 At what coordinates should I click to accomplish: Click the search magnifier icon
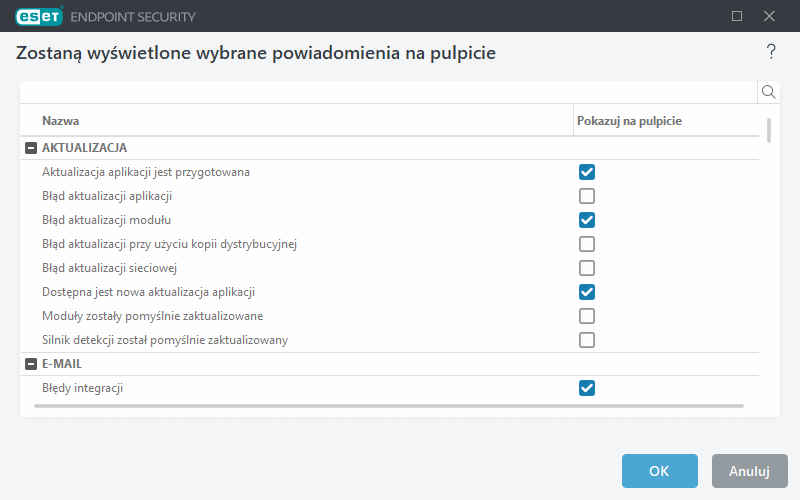click(769, 92)
